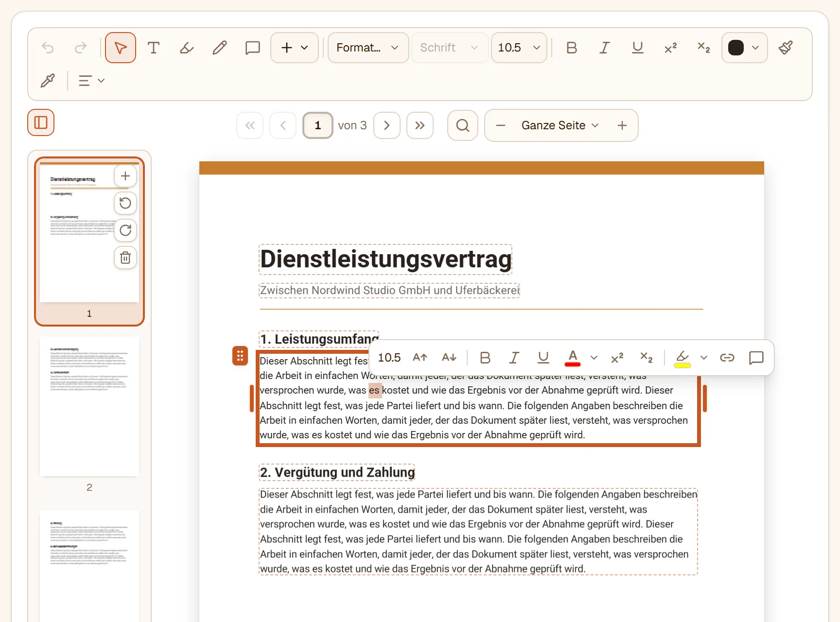Select the Text tool
This screenshot has height=622, width=840.
[154, 48]
